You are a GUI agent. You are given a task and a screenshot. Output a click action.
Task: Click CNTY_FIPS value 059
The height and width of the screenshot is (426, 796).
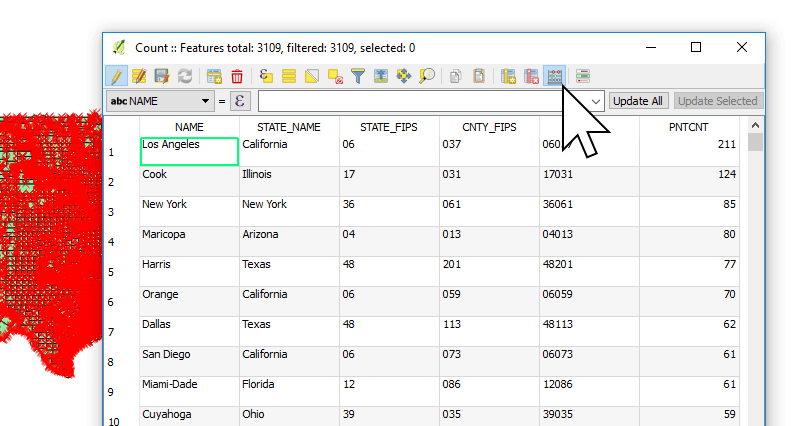point(489,301)
